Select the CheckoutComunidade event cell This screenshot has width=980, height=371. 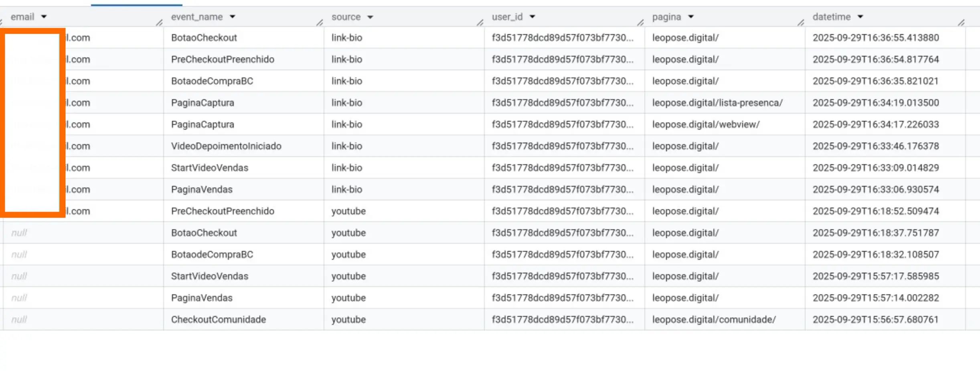(218, 320)
